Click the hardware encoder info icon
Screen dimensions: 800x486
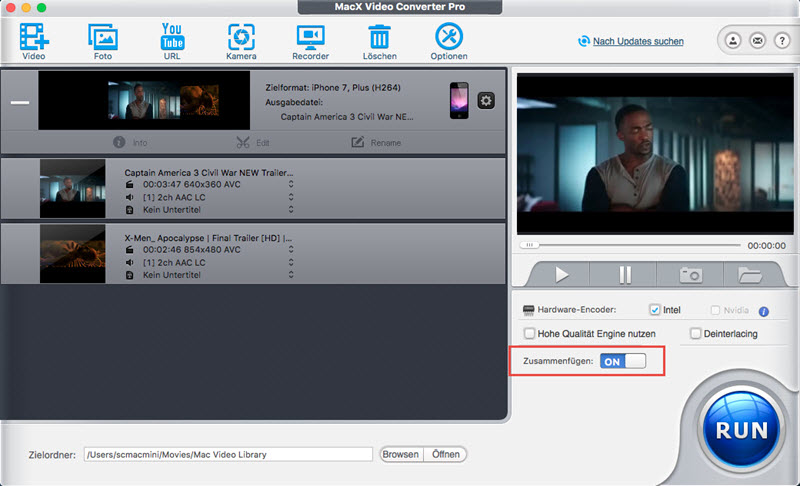[x=763, y=312]
